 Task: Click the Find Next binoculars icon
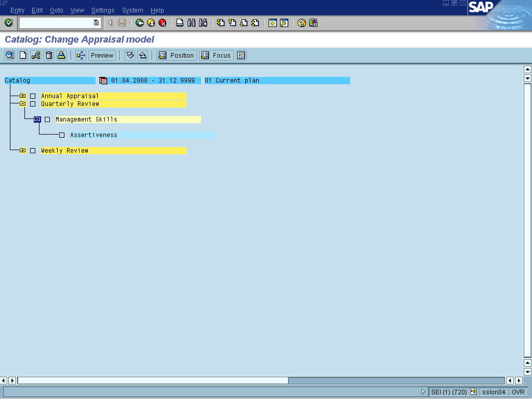203,23
